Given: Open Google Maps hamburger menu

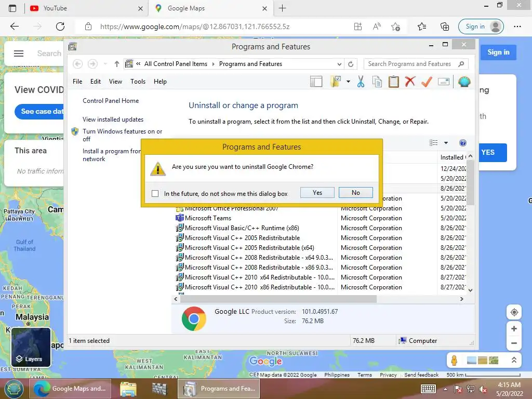Looking at the screenshot, I should (x=19, y=54).
